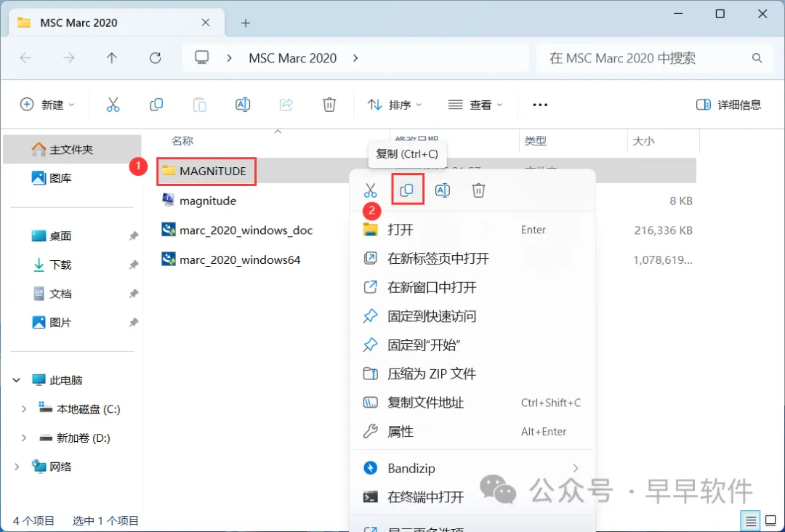Refresh the current folder view
This screenshot has height=532, width=785.
(x=156, y=58)
